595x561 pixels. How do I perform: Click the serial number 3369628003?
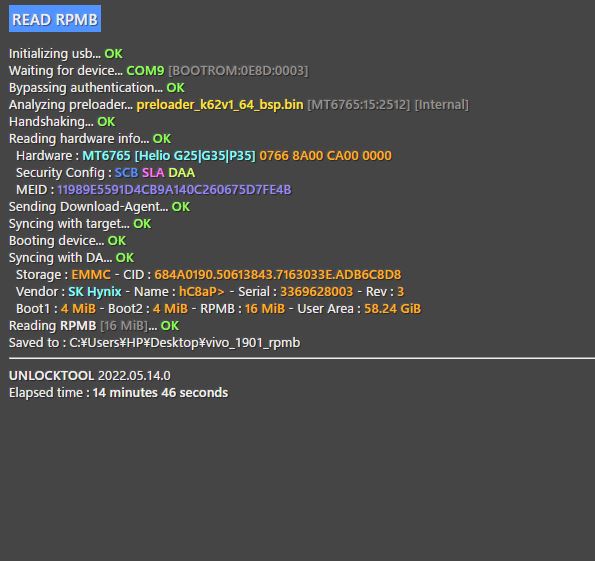click(x=316, y=292)
